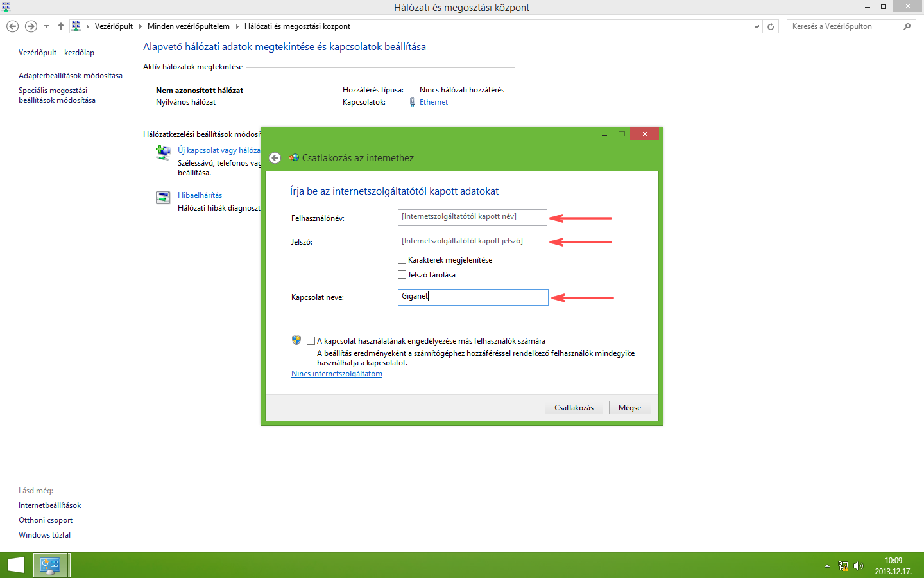Open the address bar history dropdown

[x=756, y=26]
